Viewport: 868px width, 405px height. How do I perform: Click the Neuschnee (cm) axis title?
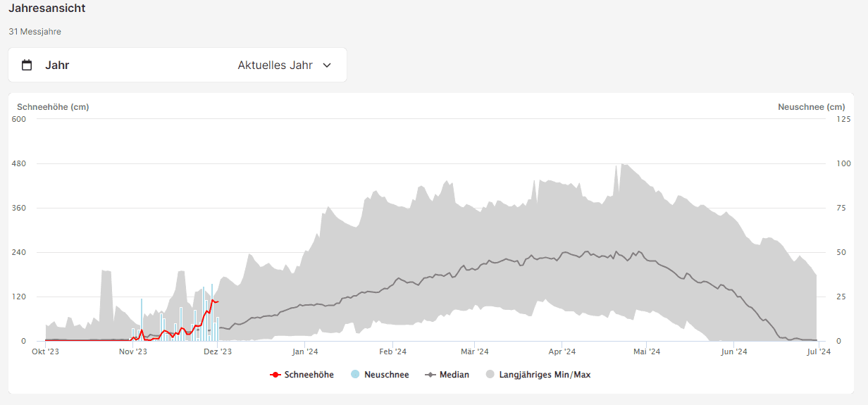[811, 107]
